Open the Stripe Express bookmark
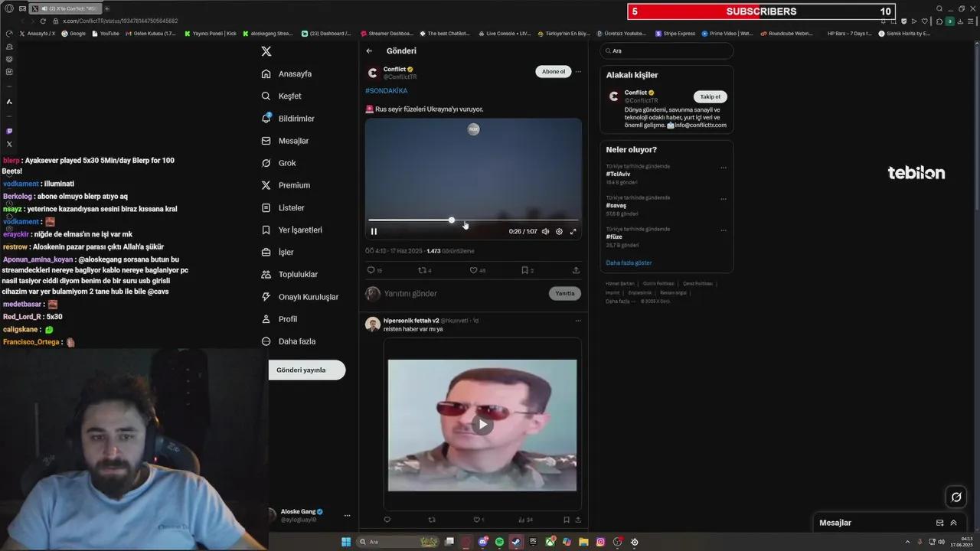This screenshot has height=551, width=980. pos(675,34)
